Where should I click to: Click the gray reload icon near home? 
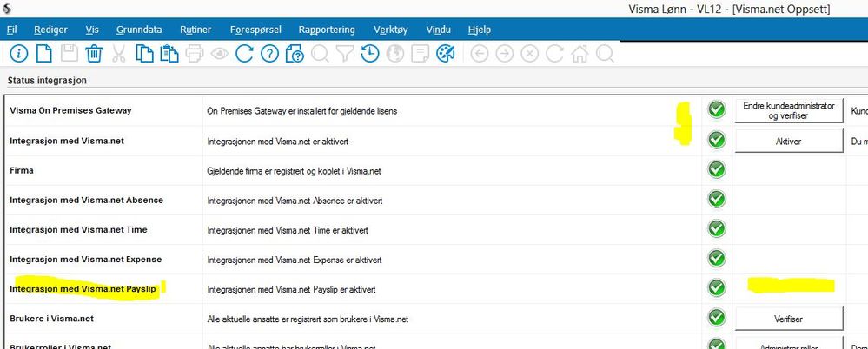pyautogui.click(x=554, y=54)
